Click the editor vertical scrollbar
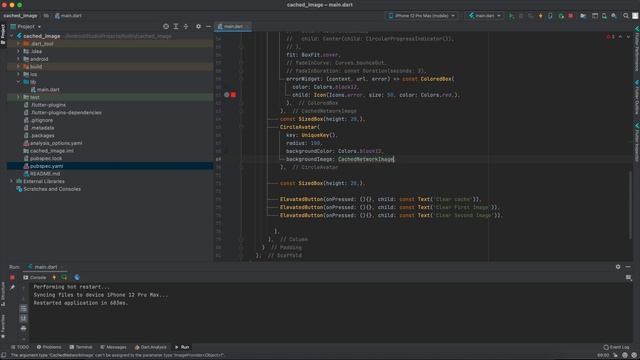 click(631, 204)
